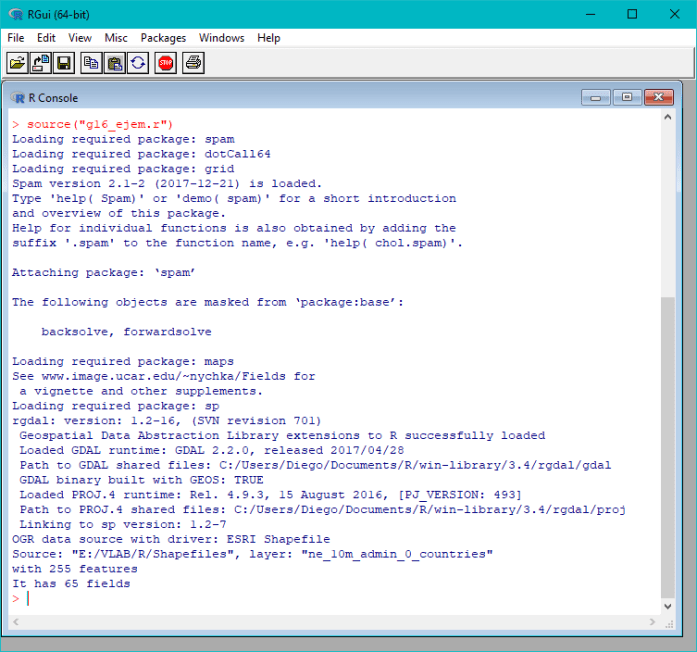This screenshot has width=697, height=652.
Task: Click the horizontal scroll right arrow
Action: tap(652, 622)
